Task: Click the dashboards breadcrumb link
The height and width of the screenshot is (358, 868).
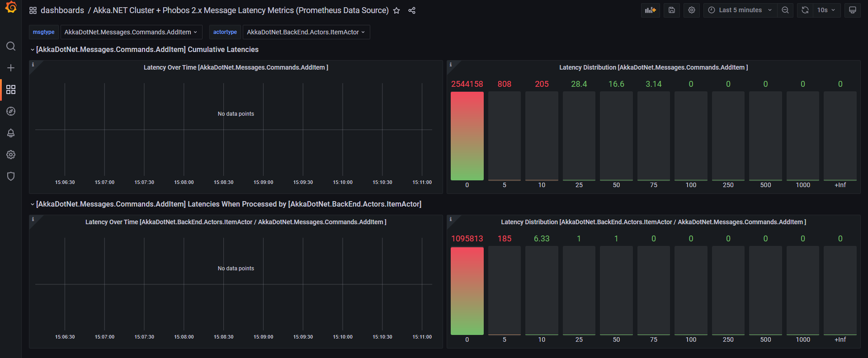Action: pyautogui.click(x=62, y=10)
